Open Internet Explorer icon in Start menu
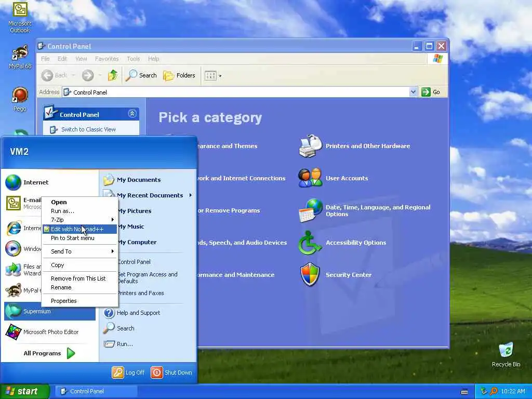 pyautogui.click(x=13, y=228)
